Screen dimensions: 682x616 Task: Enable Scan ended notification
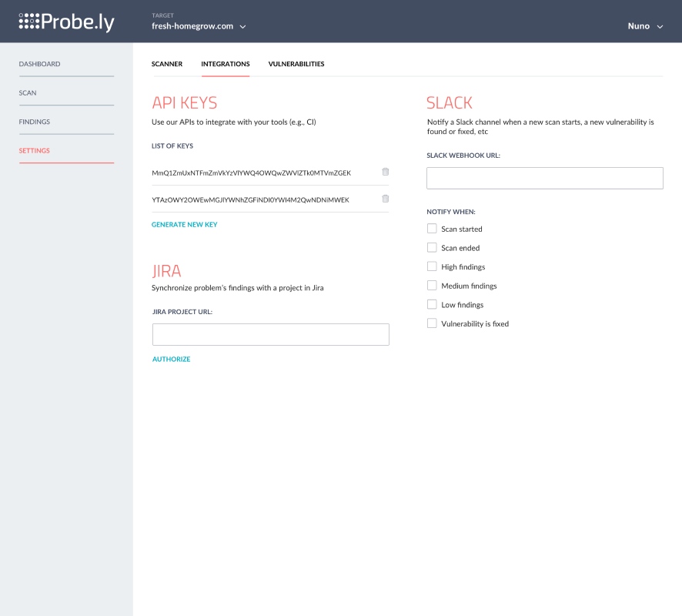click(x=432, y=247)
